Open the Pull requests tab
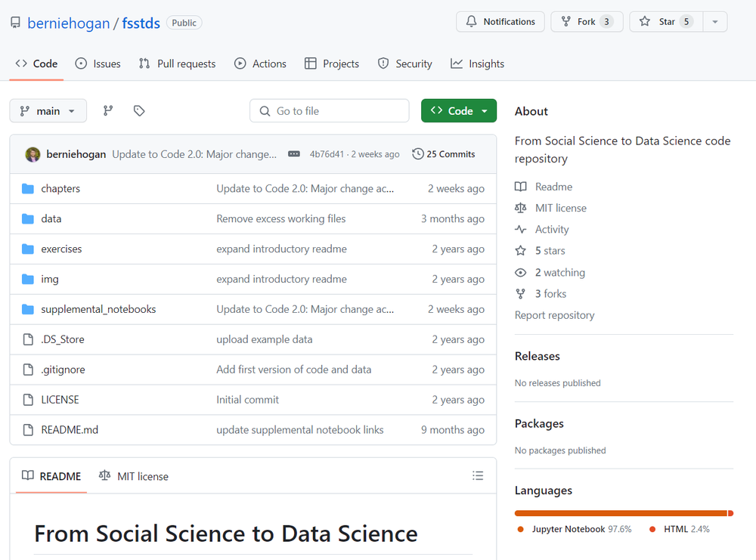Screen dimensions: 756x560 tap(177, 63)
